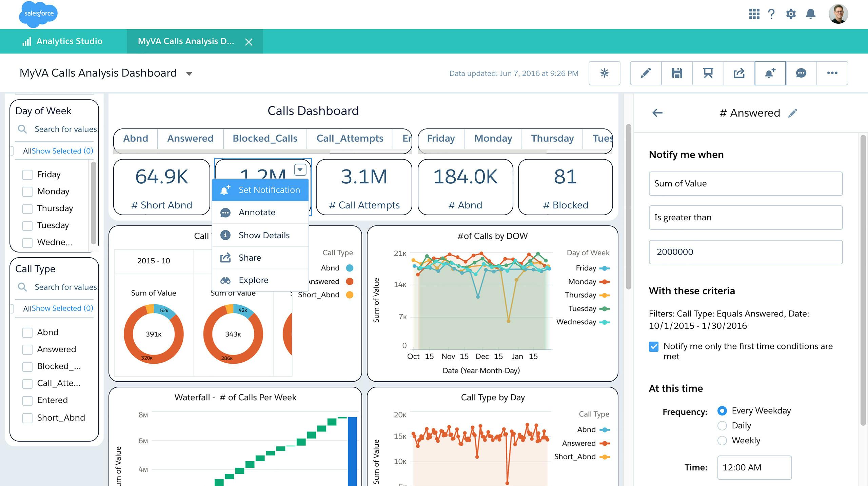Select the Call_Attempts toggle button
This screenshot has height=486, width=868.
[350, 139]
